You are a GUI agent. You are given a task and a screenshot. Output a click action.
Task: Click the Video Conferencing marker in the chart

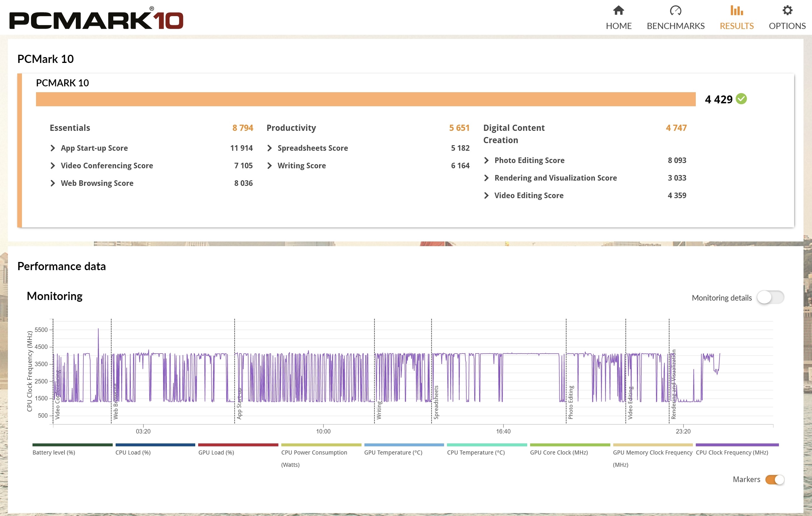click(x=57, y=395)
